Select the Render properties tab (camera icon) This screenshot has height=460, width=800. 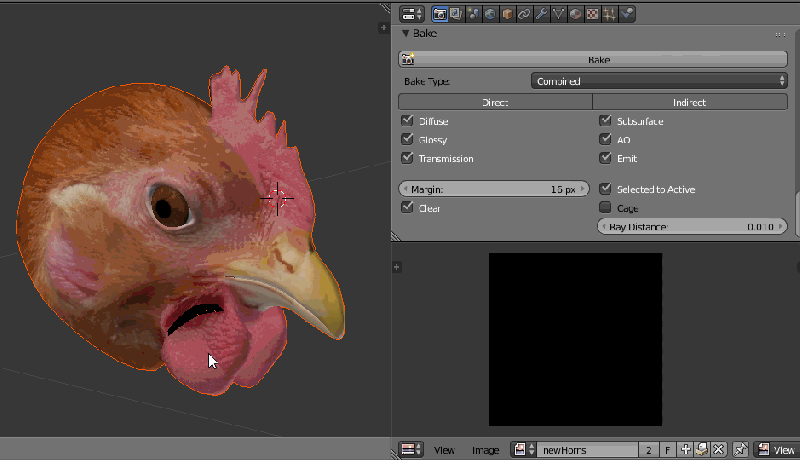[439, 14]
